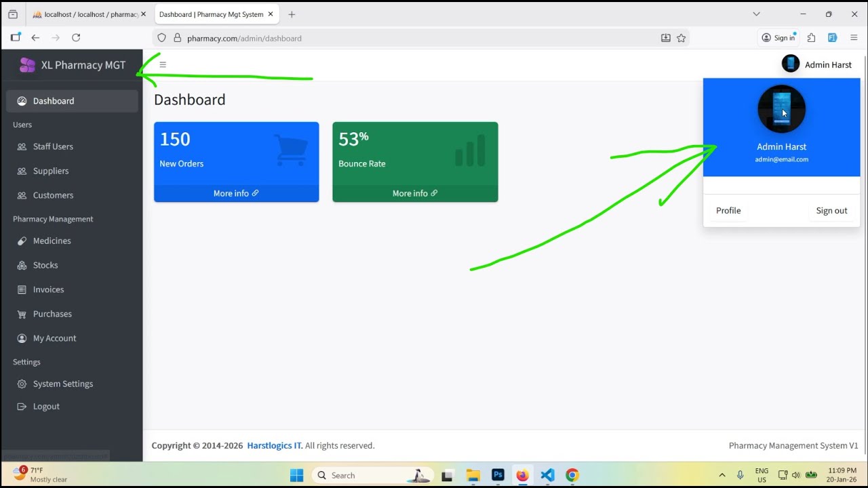Click the Medicines pill icon
Screen dimensions: 868x488
[22, 241]
